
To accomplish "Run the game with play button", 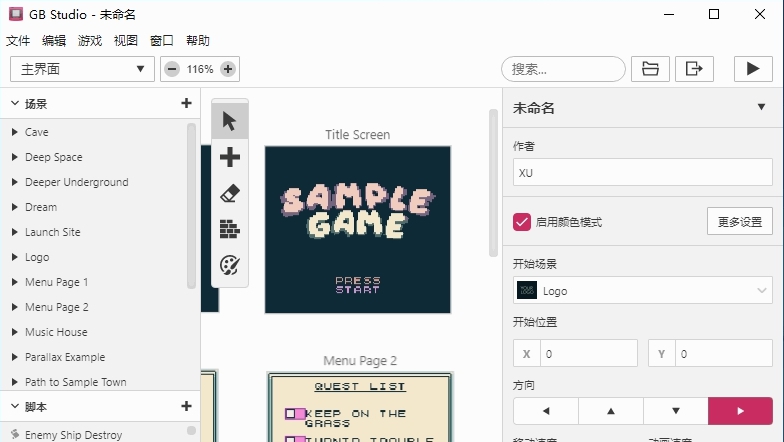I will click(753, 69).
